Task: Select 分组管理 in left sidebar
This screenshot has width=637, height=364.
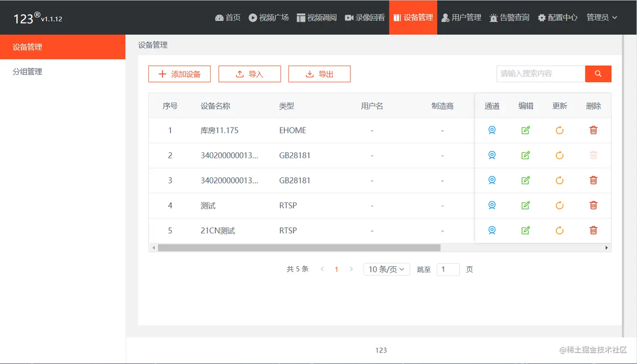Action: point(63,72)
